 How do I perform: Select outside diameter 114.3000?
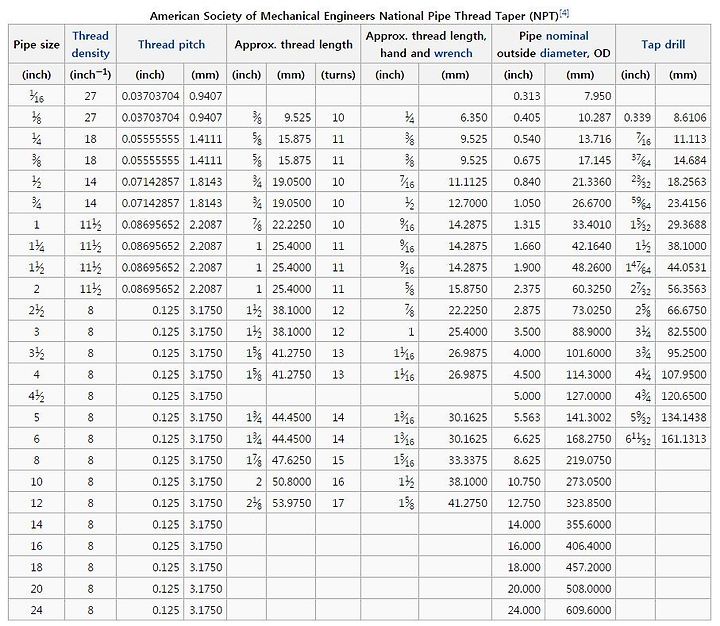pyautogui.click(x=589, y=374)
